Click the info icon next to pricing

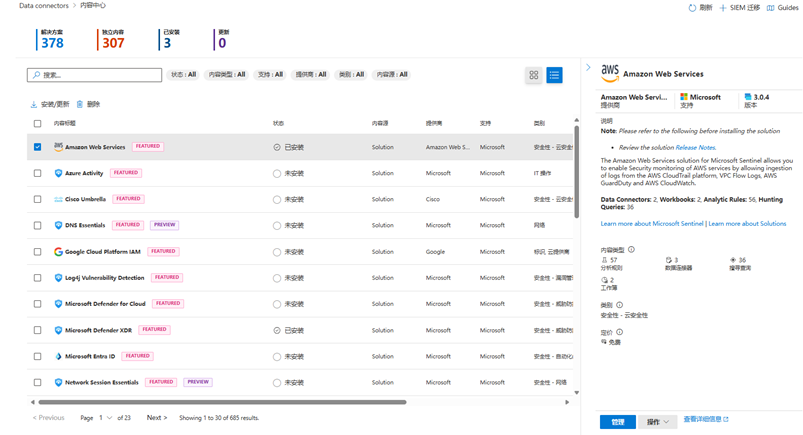pos(619,332)
